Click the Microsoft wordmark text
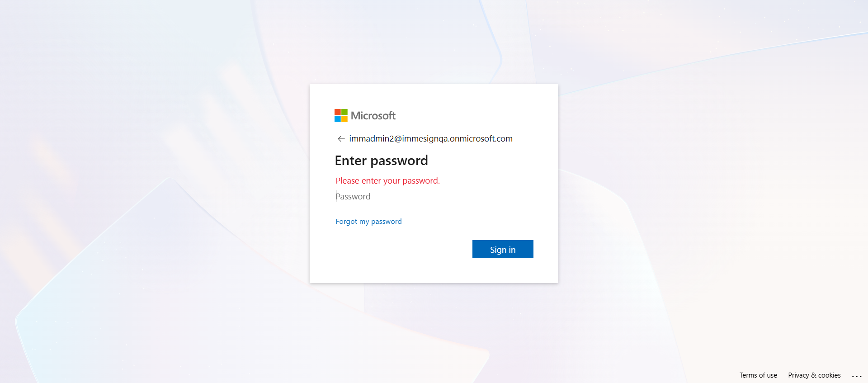868x383 pixels. point(373,116)
